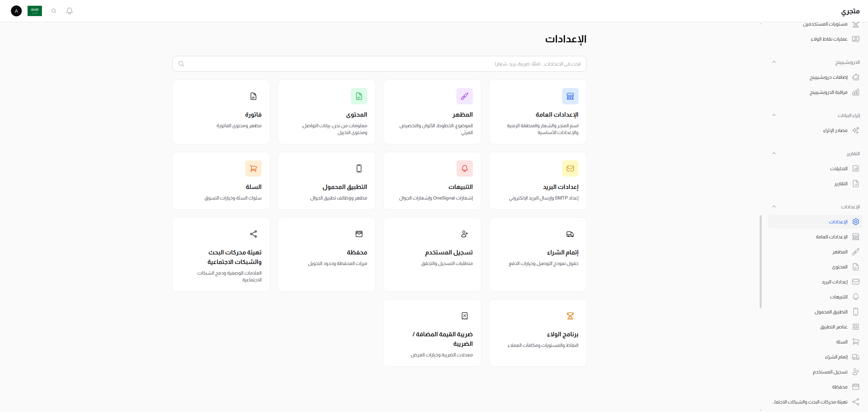The image size is (868, 412).
Task: Select the التحليلات icon in the sidebar
Action: 856,168
